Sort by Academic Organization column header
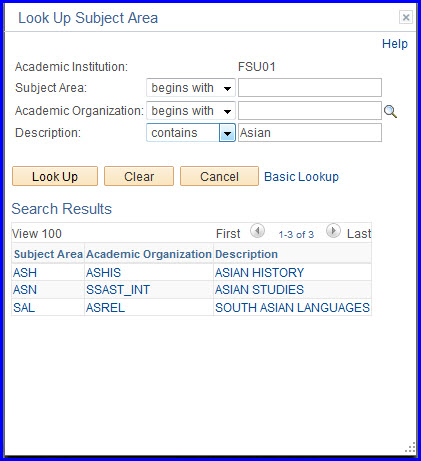421x461 pixels. [149, 254]
